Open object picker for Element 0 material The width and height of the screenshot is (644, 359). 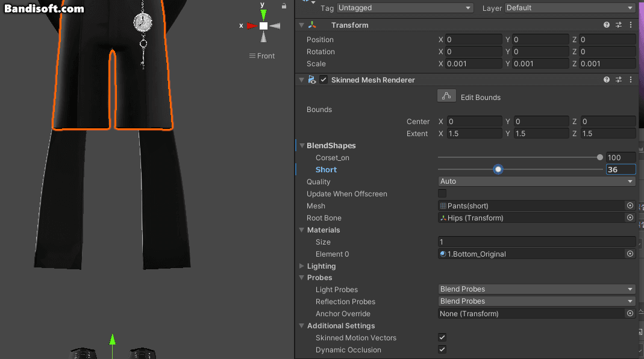pos(630,254)
